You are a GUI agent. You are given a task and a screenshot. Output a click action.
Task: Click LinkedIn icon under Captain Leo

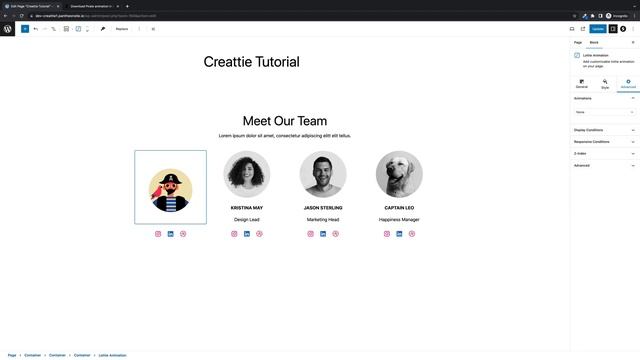(x=399, y=234)
